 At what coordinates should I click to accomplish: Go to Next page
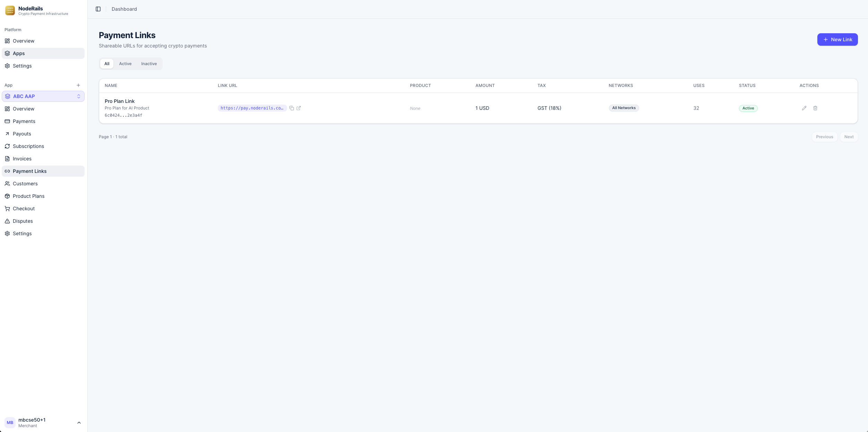click(x=849, y=137)
